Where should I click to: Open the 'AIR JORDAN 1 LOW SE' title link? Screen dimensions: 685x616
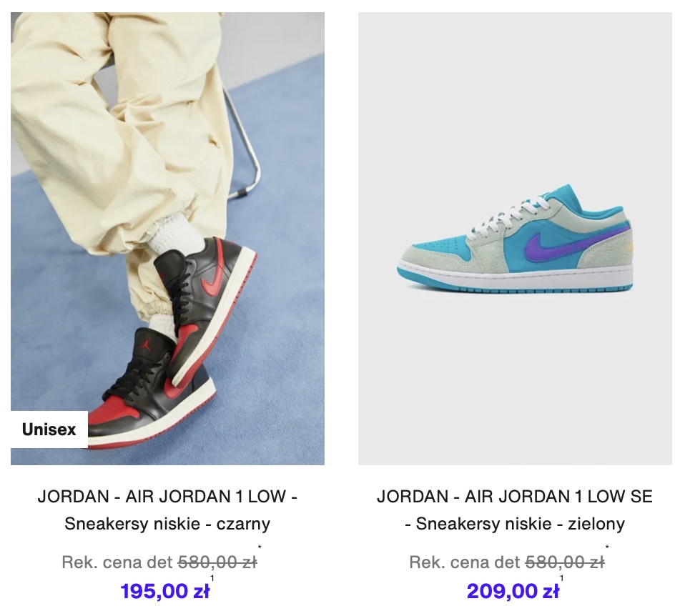558,497
